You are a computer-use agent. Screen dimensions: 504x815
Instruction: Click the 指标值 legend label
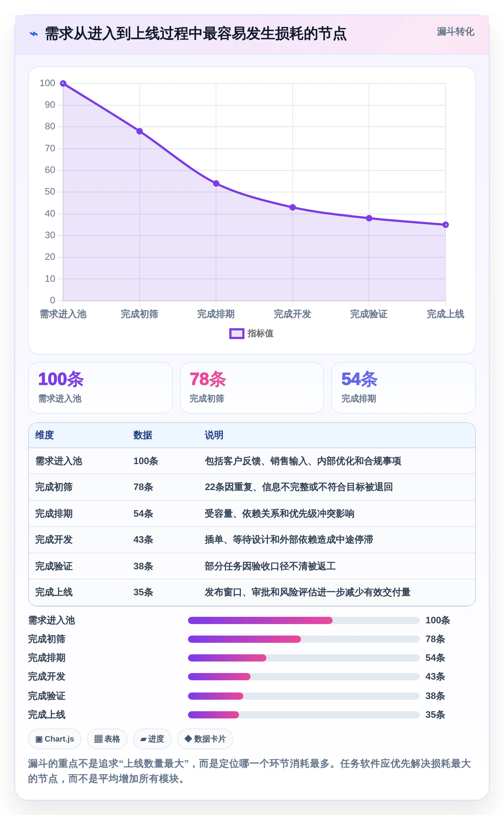coord(260,334)
